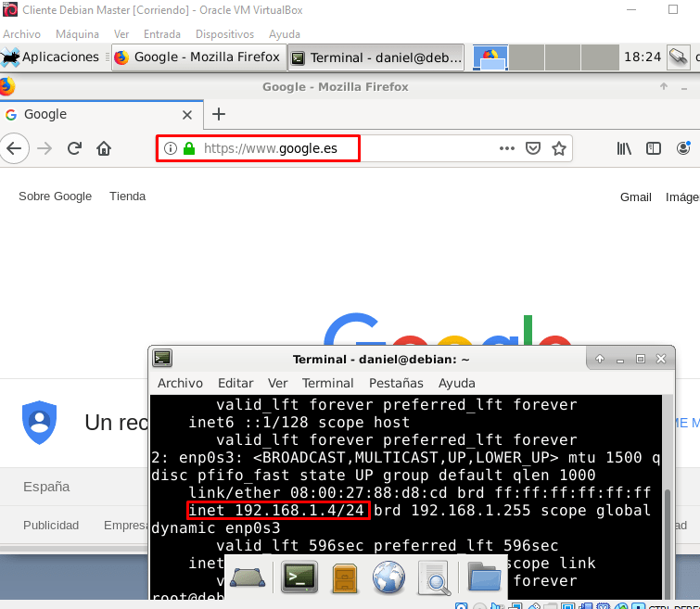Open the Aplicaciones menu in panel

[51, 57]
